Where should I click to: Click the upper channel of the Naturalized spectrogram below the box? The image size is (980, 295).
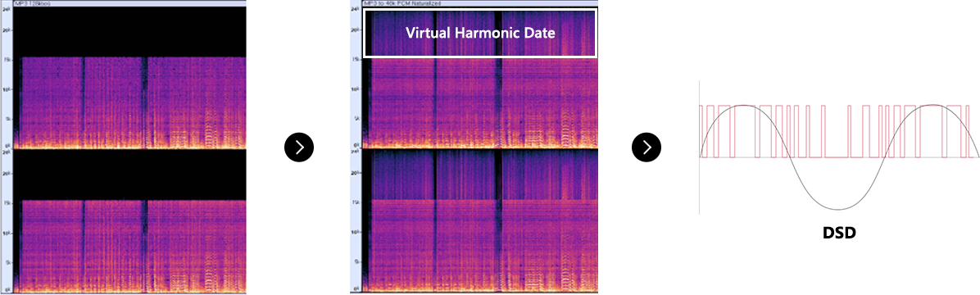(481, 103)
